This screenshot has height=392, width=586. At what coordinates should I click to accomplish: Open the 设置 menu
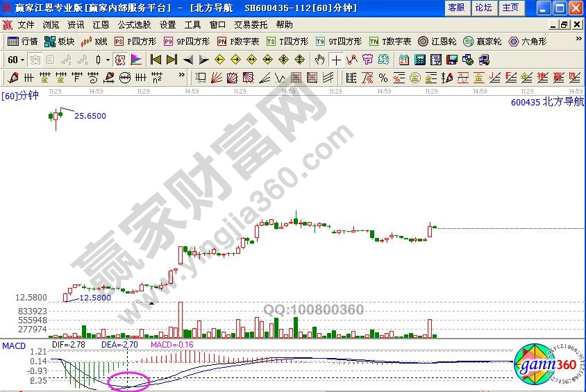168,25
